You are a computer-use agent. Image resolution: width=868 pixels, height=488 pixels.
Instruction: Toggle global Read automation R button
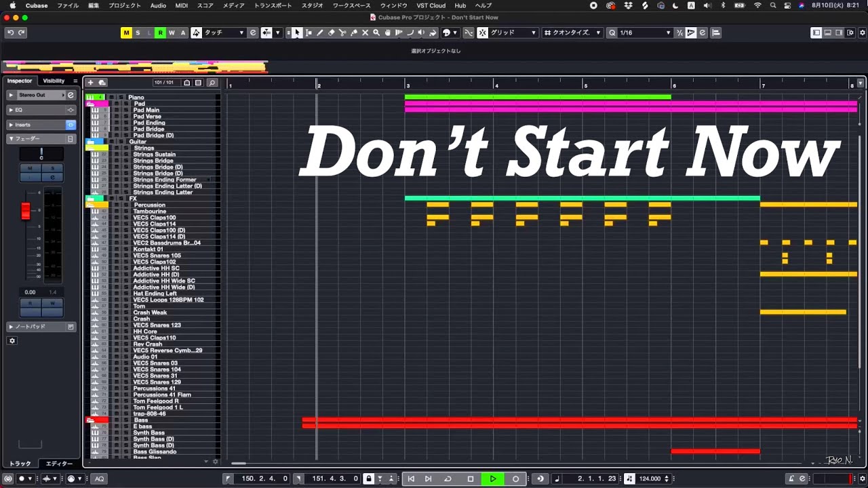(x=160, y=33)
